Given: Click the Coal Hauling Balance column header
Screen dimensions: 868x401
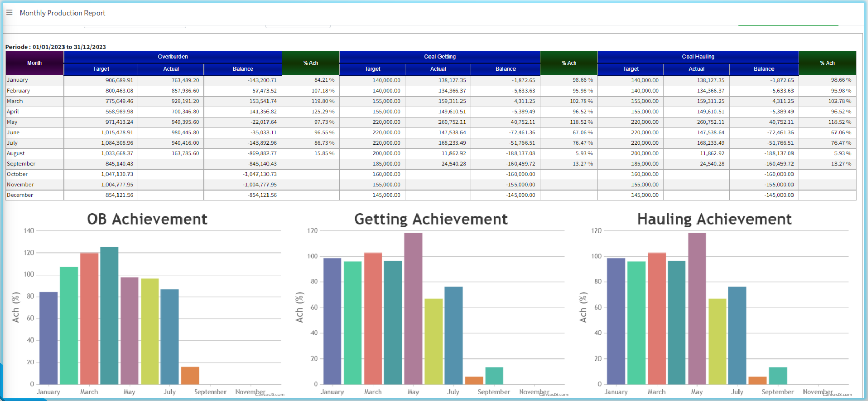Looking at the screenshot, I should pyautogui.click(x=764, y=69).
